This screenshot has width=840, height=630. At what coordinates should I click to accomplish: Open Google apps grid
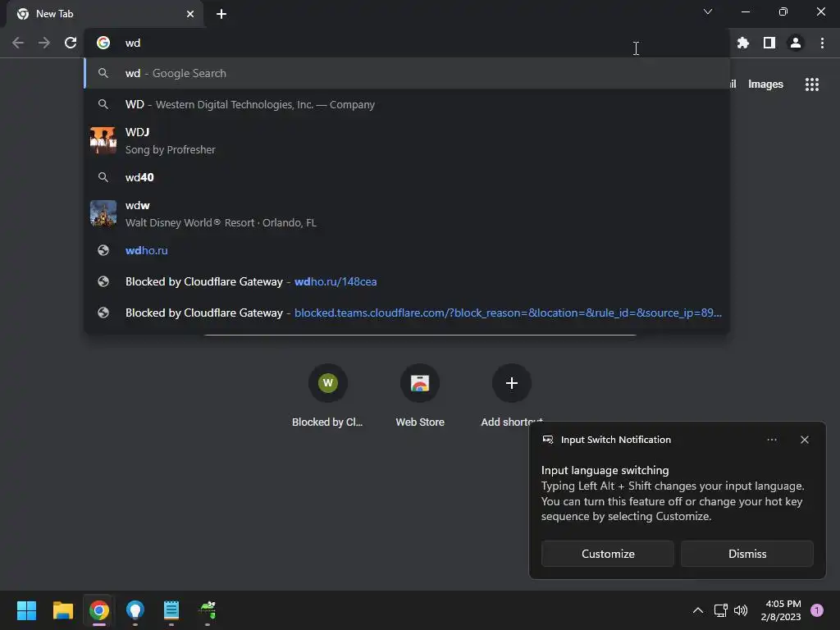click(x=811, y=84)
